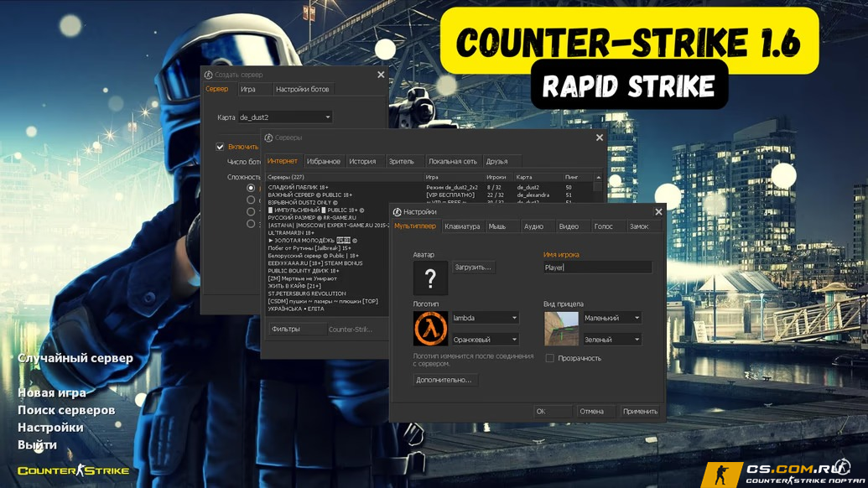Click the crosshair preview image under Вид прицела

[x=561, y=328]
